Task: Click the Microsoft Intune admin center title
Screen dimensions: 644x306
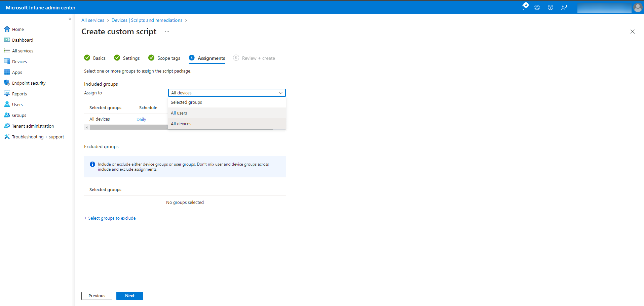Action: pyautogui.click(x=40, y=7)
